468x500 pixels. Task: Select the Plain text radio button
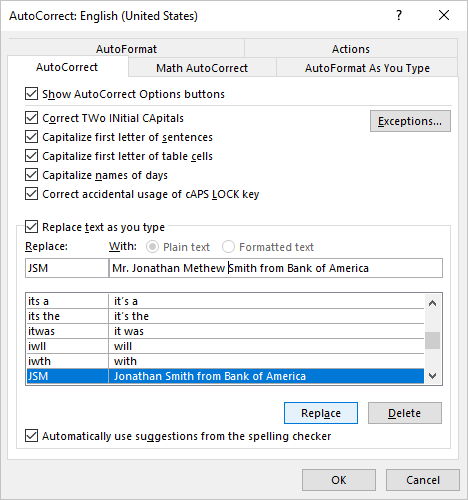(x=152, y=247)
